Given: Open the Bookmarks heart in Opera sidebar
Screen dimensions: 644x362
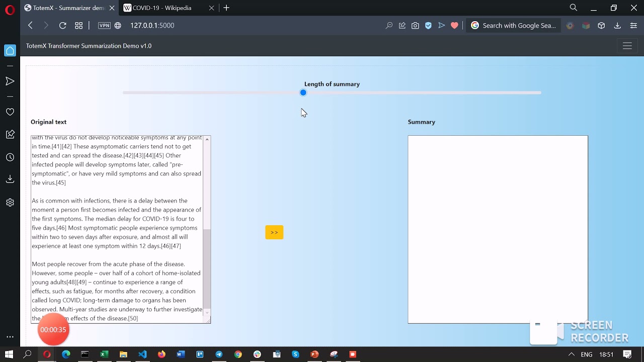Looking at the screenshot, I should coord(10,112).
